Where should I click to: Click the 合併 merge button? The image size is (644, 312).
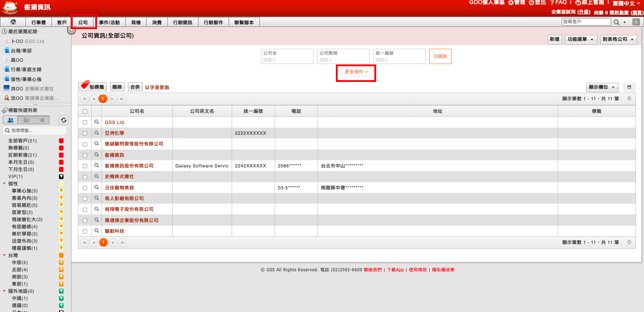tap(134, 87)
